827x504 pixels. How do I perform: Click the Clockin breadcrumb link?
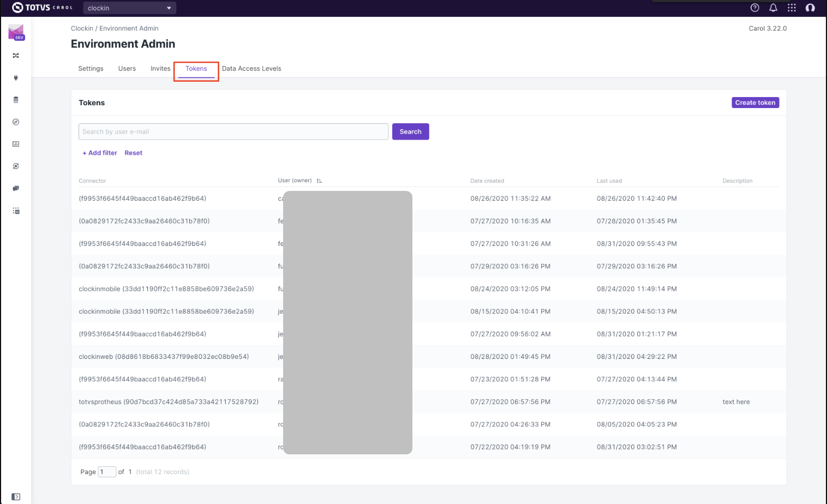82,28
